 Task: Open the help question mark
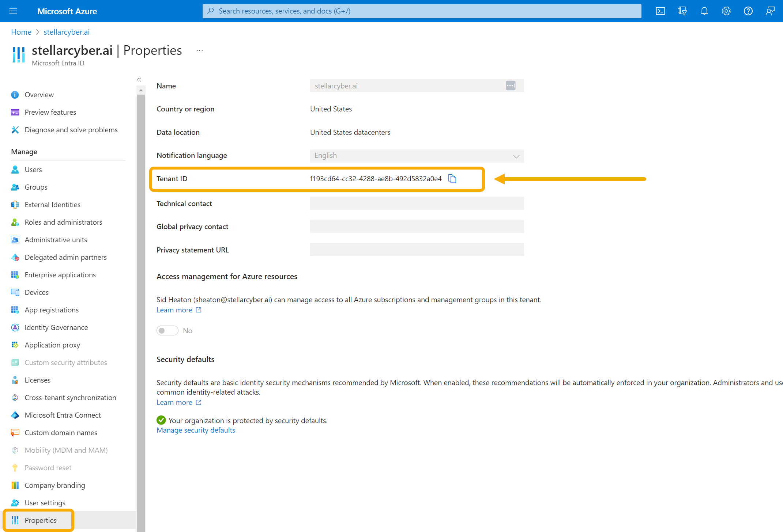click(x=748, y=11)
